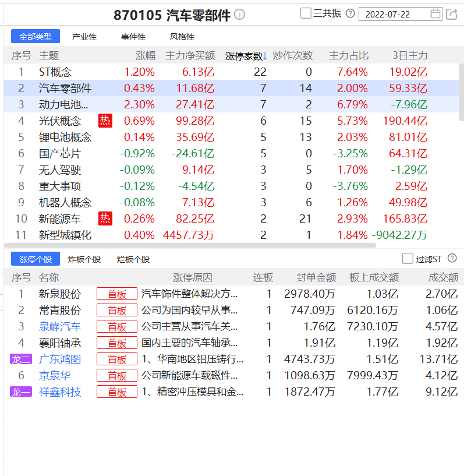
Task: Sort by 主力占比 column header
Action: pyautogui.click(x=349, y=55)
